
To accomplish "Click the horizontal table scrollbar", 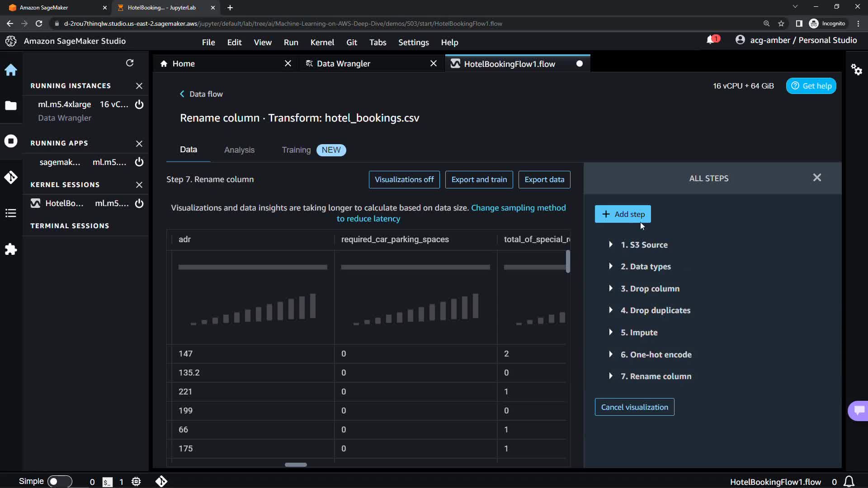I will pos(296,465).
